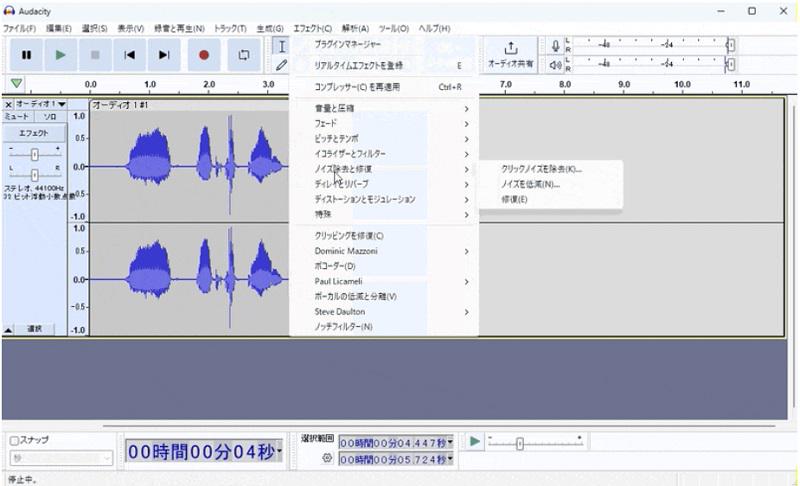
Task: Start playback with the green Play button
Action: coord(60,55)
